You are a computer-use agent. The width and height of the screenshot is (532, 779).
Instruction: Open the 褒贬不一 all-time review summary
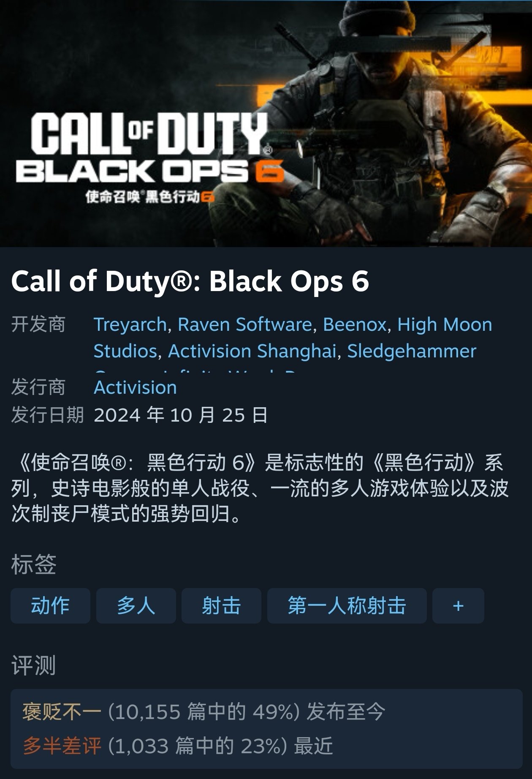coord(204,712)
